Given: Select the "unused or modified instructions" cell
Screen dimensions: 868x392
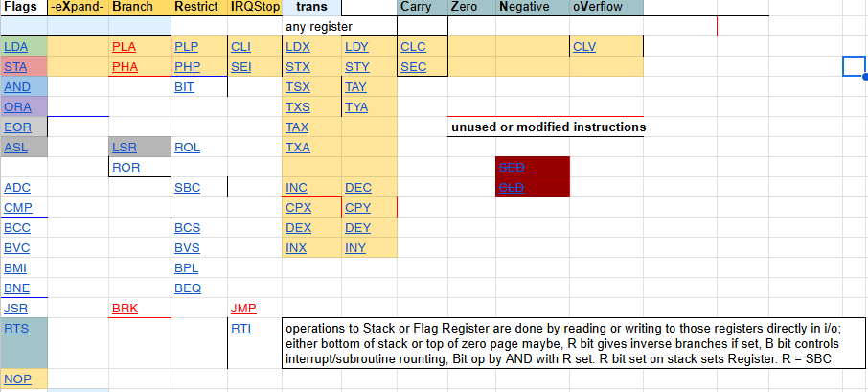Looking at the screenshot, I should click(548, 127).
